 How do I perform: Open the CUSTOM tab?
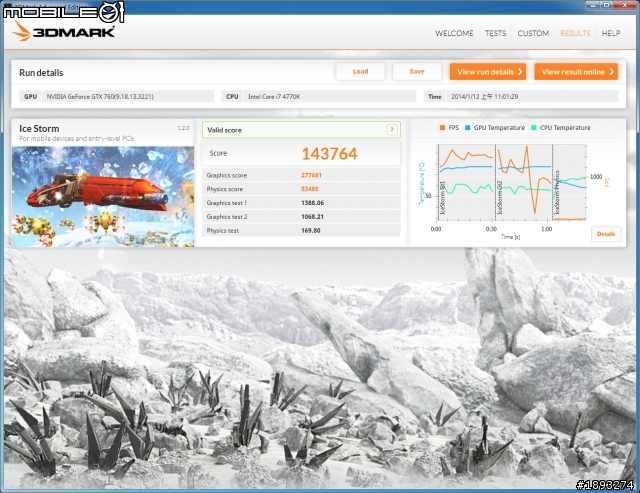pyautogui.click(x=533, y=33)
